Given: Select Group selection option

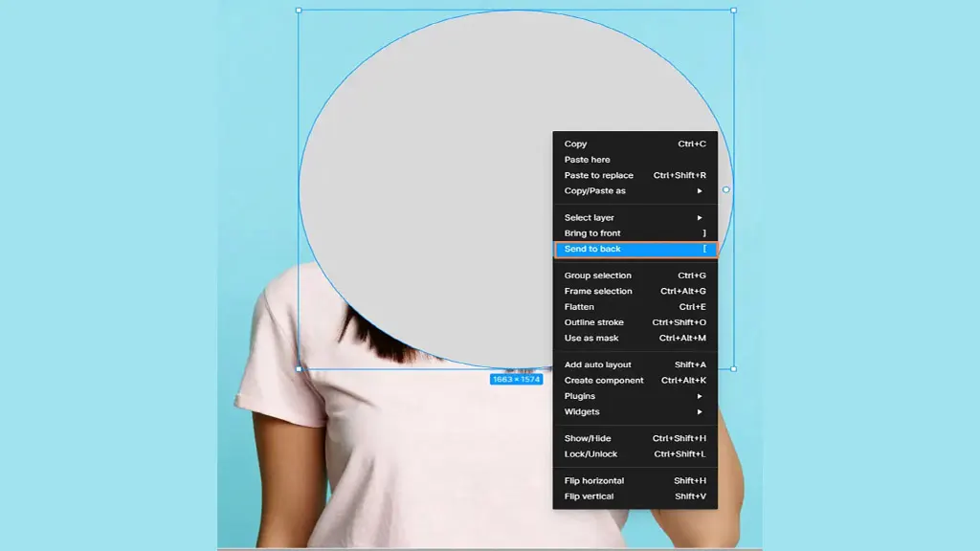Looking at the screenshot, I should [x=635, y=275].
